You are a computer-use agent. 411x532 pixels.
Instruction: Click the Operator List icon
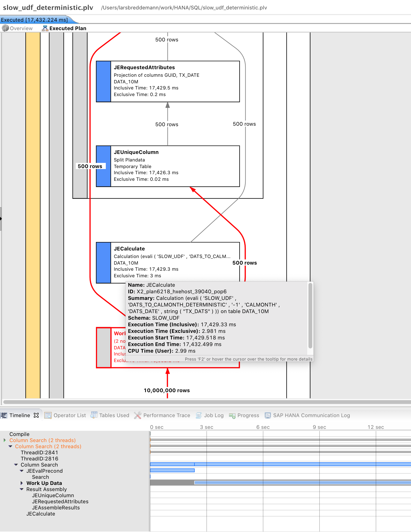click(48, 415)
